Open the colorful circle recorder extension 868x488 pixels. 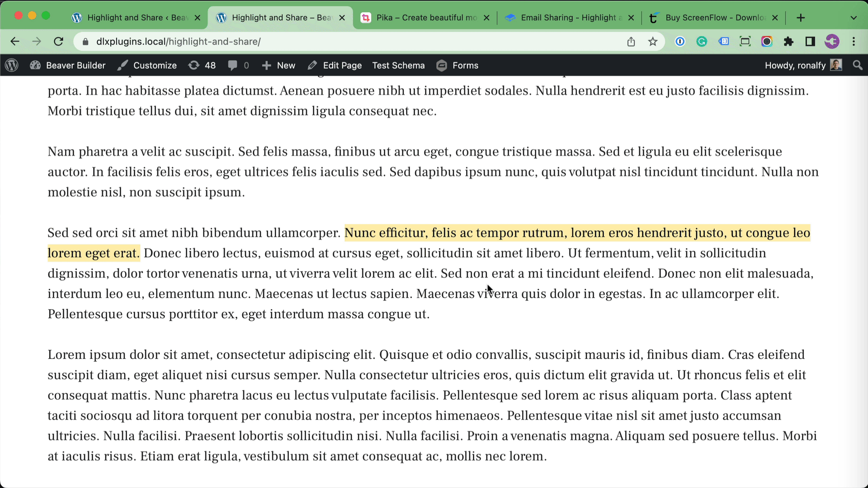point(767,42)
